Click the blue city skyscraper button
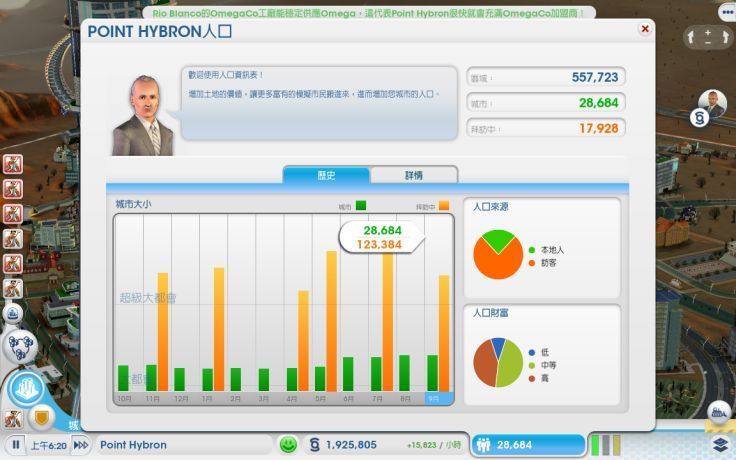736x460 pixels. [x=26, y=389]
